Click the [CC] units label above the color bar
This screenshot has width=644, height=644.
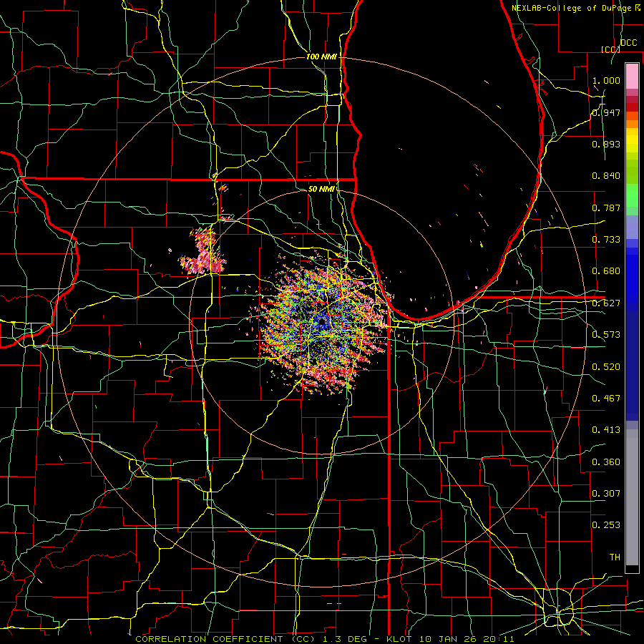611,50
